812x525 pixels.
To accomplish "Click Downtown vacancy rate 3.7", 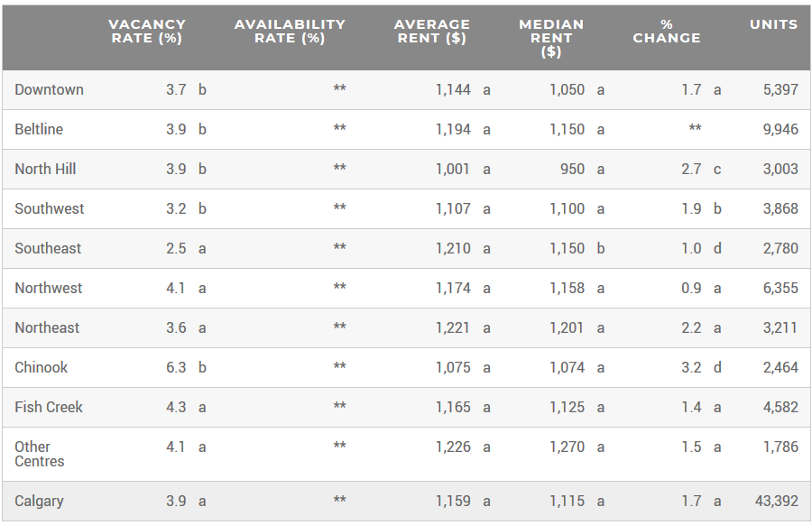I will 176,89.
